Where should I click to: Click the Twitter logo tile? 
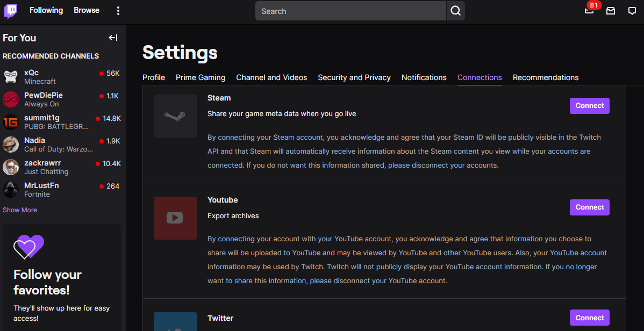175,321
